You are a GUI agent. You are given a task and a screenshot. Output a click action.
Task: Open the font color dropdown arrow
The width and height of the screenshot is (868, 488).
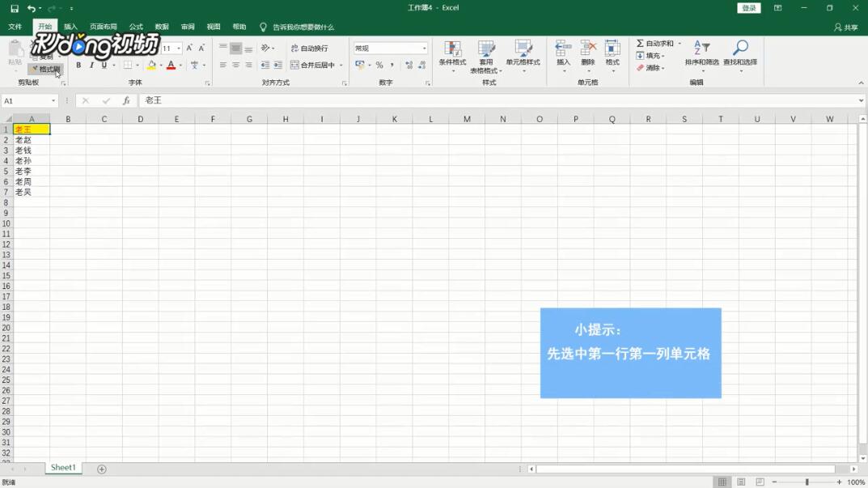[180, 66]
